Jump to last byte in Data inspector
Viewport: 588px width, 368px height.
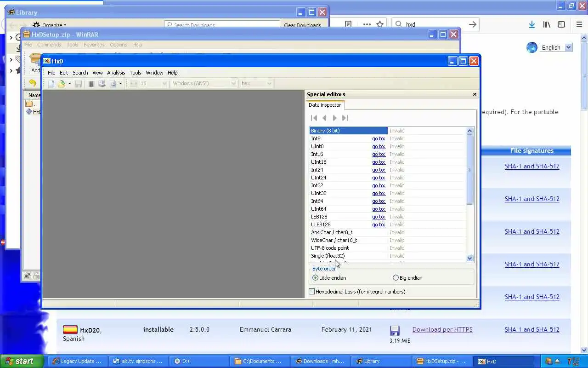345,118
